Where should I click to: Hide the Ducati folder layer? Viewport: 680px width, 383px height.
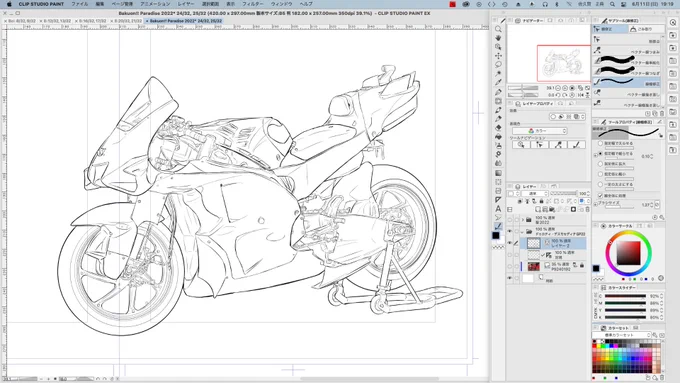pyautogui.click(x=510, y=231)
